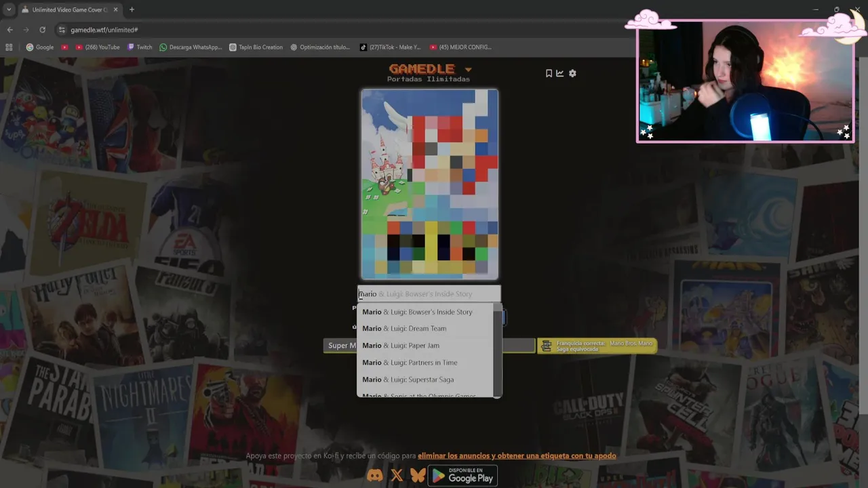This screenshot has width=868, height=488.
Task: Expand the Gamedle game mode dropdown arrow
Action: (468, 70)
